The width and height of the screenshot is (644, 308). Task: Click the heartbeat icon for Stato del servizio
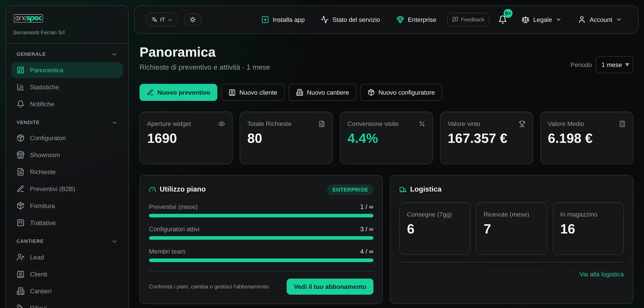tap(325, 20)
